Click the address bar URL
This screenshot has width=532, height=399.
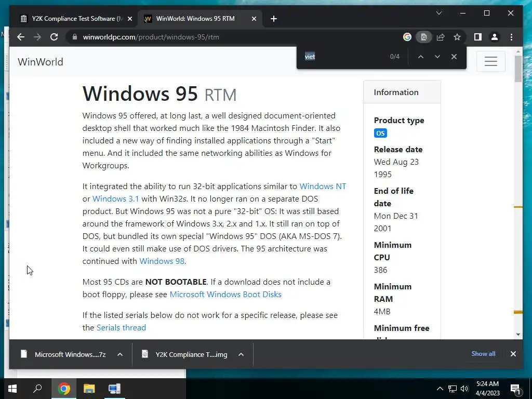151,37
